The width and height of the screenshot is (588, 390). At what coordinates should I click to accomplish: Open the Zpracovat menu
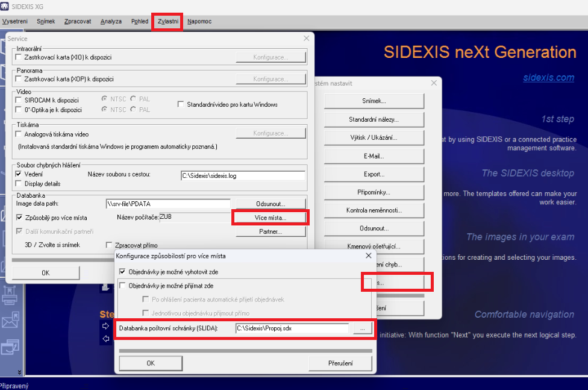78,21
